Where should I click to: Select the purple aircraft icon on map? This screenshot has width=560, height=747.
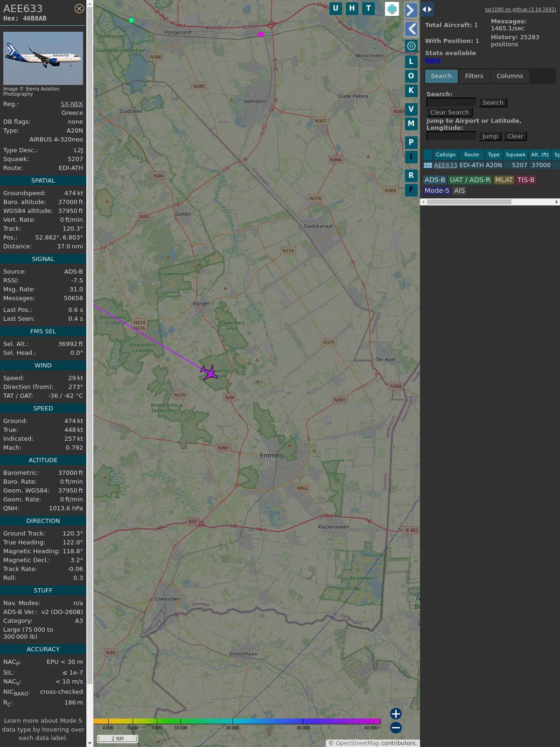pos(209,373)
